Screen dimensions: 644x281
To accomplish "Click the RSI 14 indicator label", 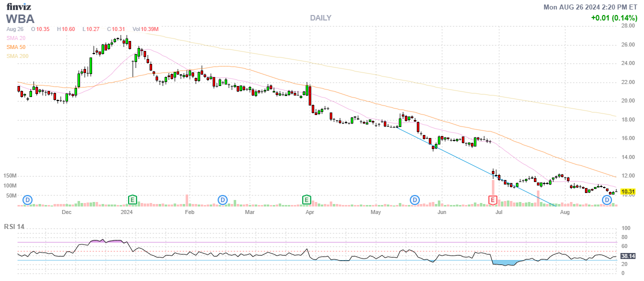I will click(14, 226).
